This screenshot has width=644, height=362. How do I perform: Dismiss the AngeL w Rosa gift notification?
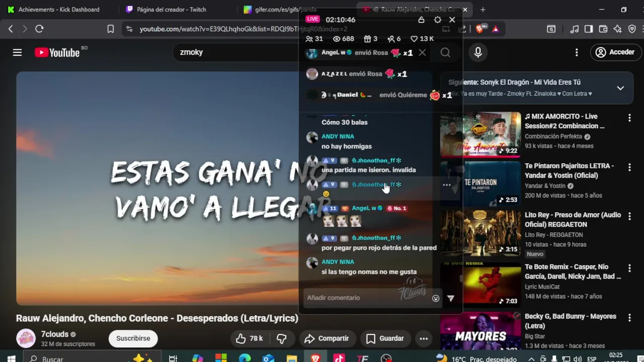coord(422,52)
